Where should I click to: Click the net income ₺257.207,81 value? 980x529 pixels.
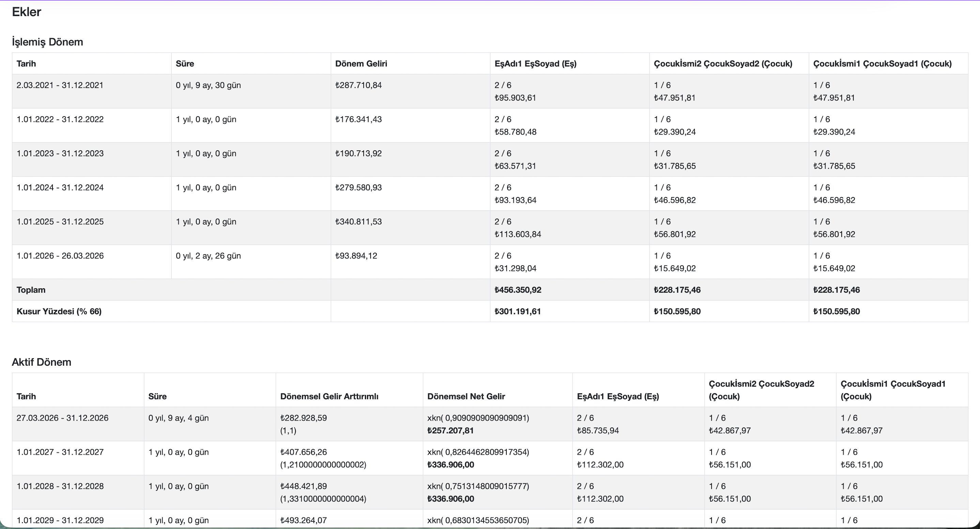[x=450, y=430]
